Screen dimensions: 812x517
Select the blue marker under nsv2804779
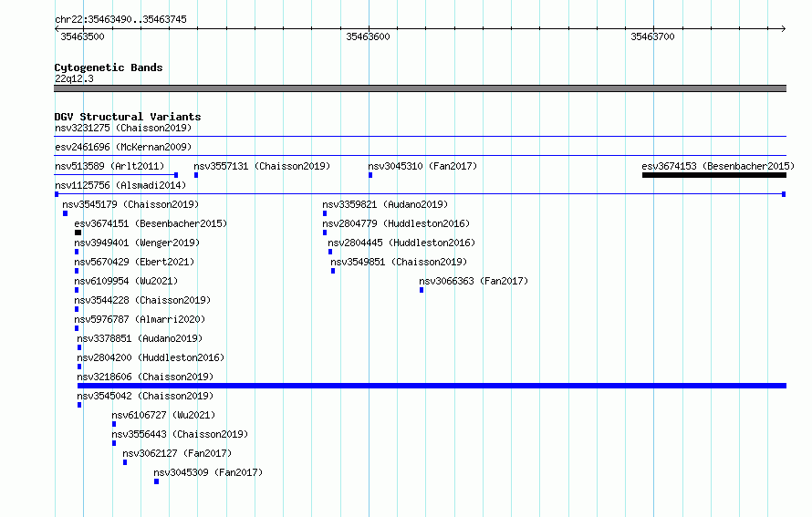click(325, 233)
